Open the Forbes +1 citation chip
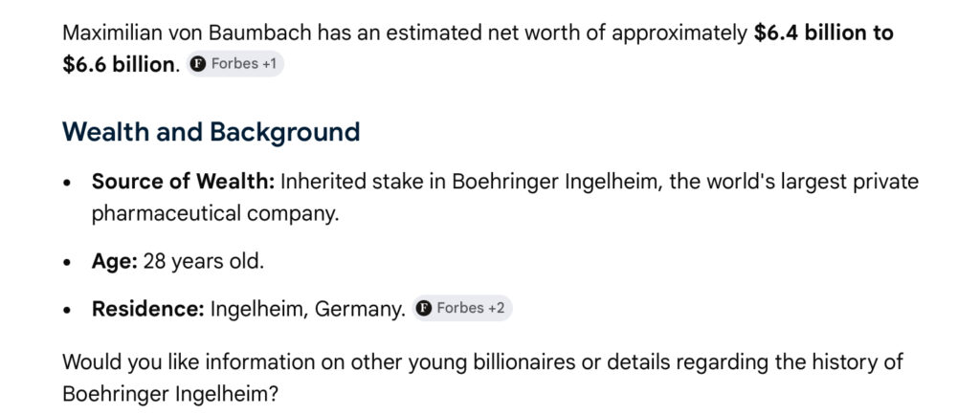Image resolution: width=980 pixels, height=415 pixels. pyautogui.click(x=235, y=64)
